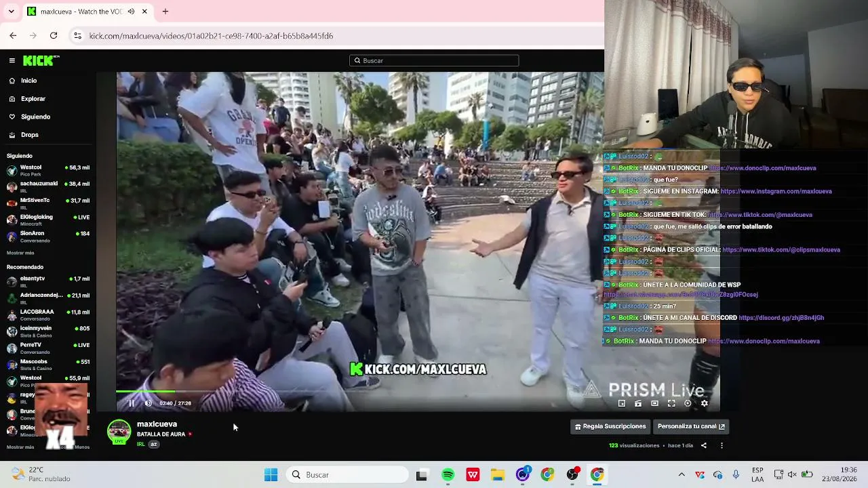The height and width of the screenshot is (488, 868).
Task: Open MrStivenTc's channel
Action: pyautogui.click(x=47, y=203)
